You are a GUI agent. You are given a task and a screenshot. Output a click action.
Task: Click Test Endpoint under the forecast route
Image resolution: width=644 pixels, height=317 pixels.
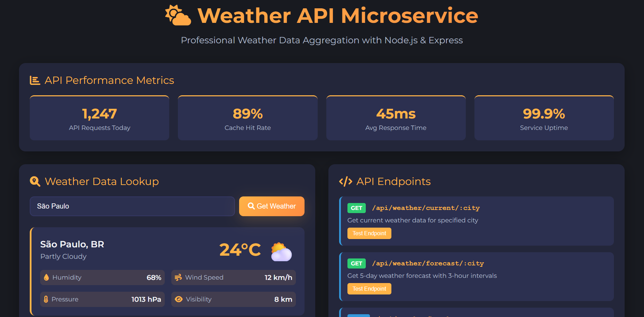(x=369, y=289)
